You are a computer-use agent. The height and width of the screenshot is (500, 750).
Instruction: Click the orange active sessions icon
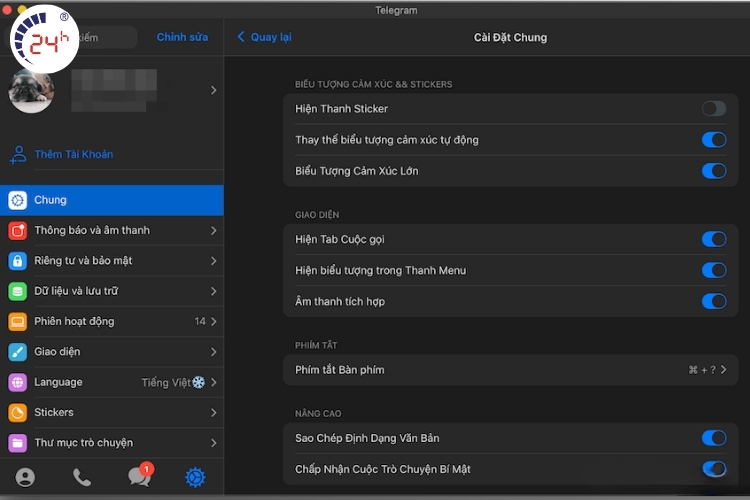click(x=18, y=322)
